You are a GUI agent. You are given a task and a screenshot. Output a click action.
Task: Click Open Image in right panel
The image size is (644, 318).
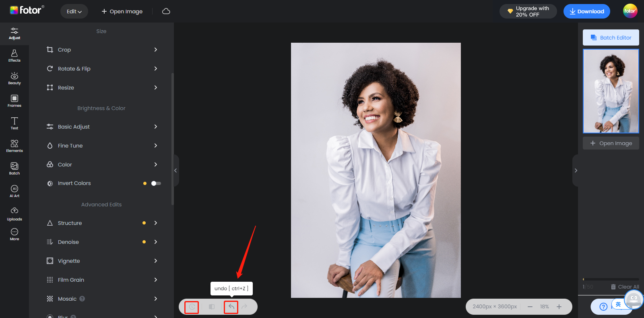(x=611, y=143)
